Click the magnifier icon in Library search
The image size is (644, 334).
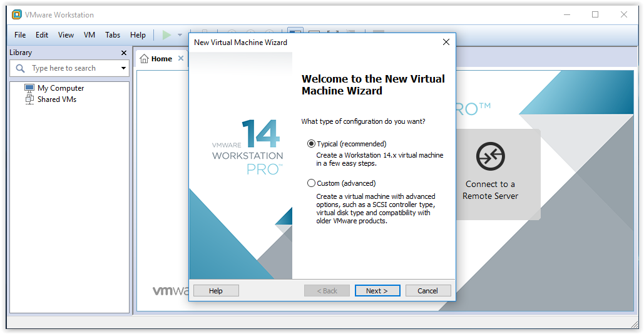[x=20, y=68]
